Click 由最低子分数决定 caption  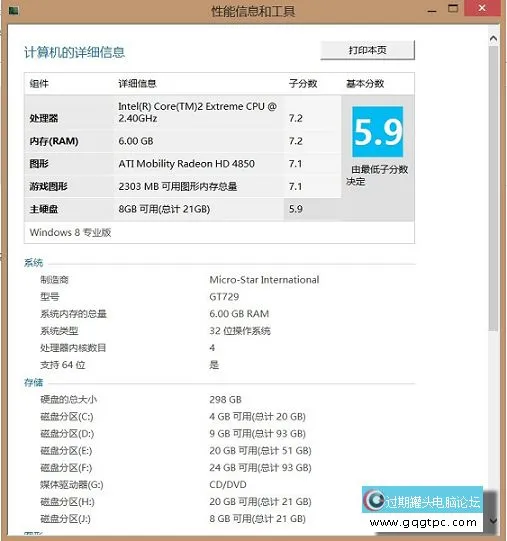[x=377, y=175]
